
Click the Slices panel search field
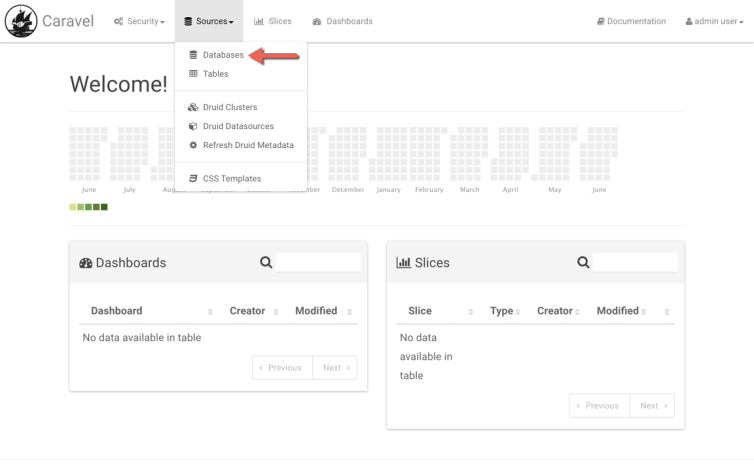635,263
